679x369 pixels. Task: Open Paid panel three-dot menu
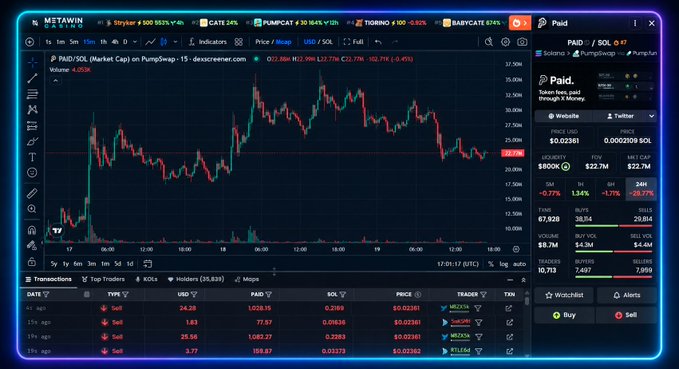click(635, 23)
